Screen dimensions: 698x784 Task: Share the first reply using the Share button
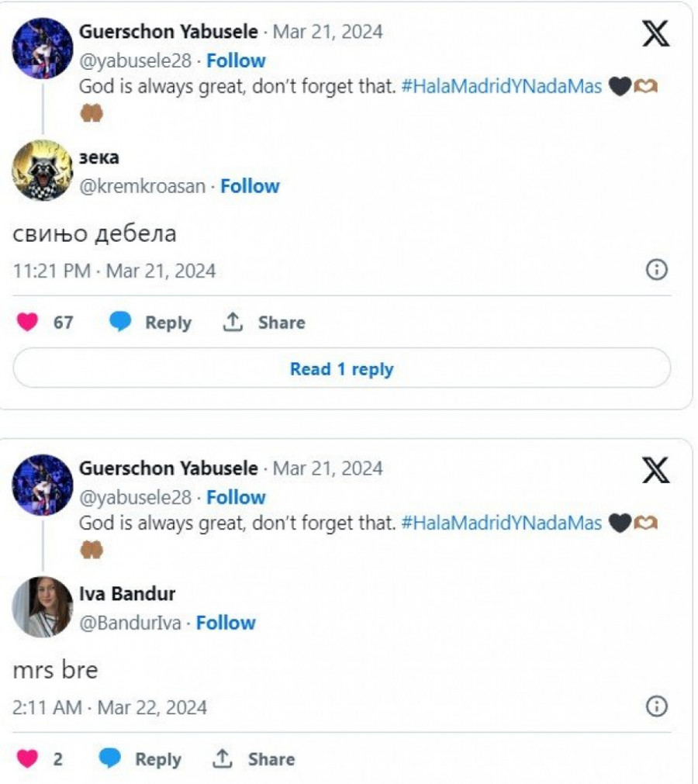coord(264,323)
